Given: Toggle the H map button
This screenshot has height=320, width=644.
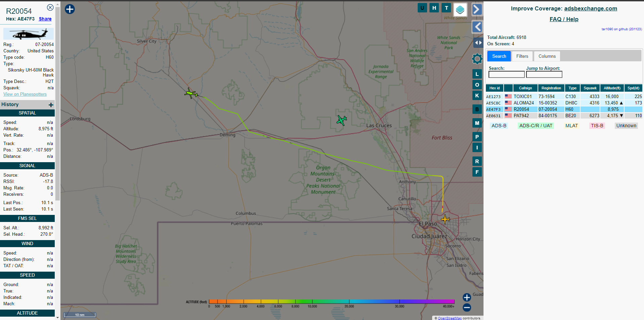Looking at the screenshot, I should pyautogui.click(x=434, y=8).
